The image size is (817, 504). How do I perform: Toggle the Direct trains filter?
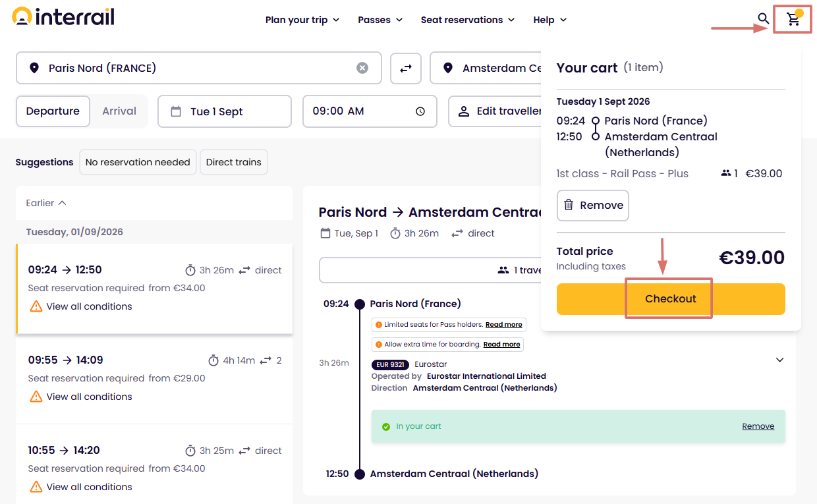pos(234,162)
